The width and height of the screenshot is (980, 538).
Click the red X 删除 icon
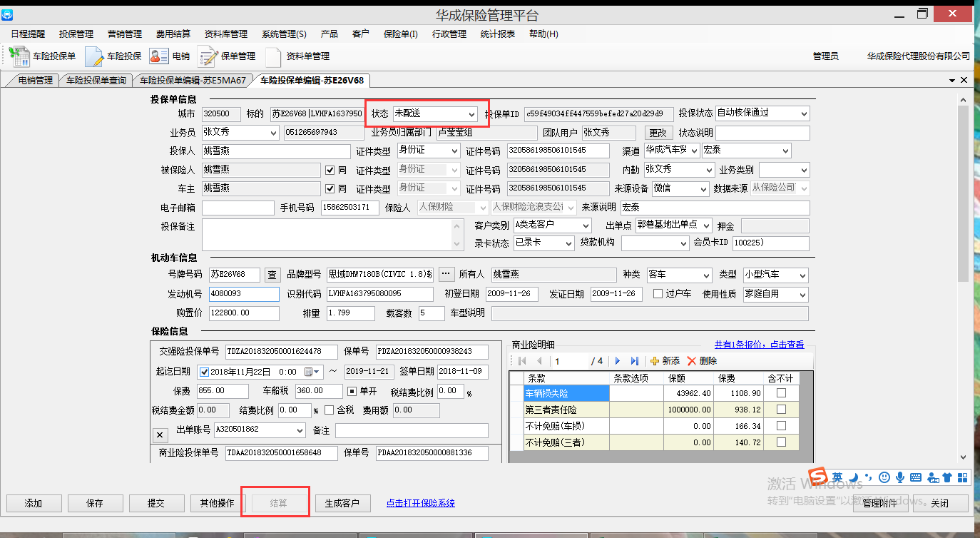pyautogui.click(x=691, y=361)
